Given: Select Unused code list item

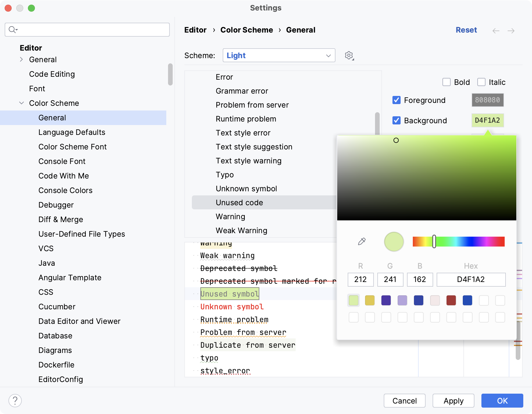Looking at the screenshot, I should pos(264,202).
